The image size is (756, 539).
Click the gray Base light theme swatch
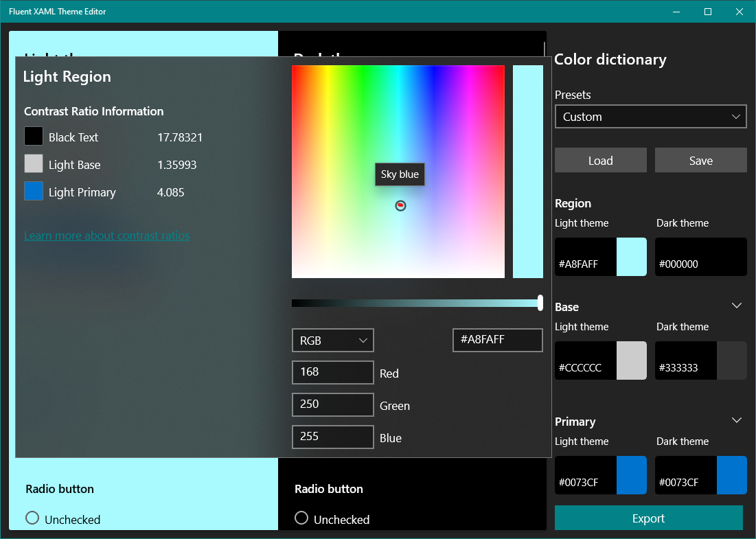click(x=632, y=360)
